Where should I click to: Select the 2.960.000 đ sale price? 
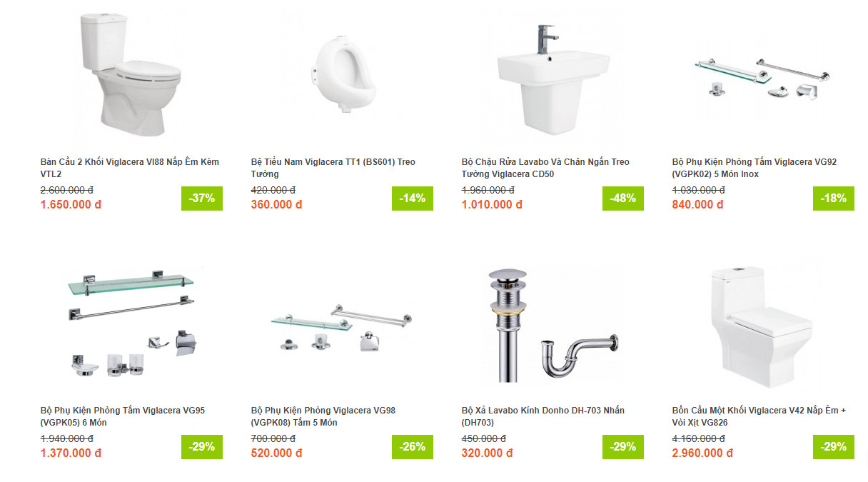(x=702, y=453)
